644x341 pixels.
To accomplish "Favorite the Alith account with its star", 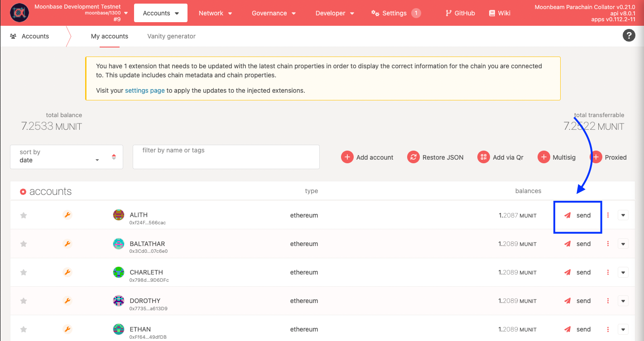I will pos(24,215).
